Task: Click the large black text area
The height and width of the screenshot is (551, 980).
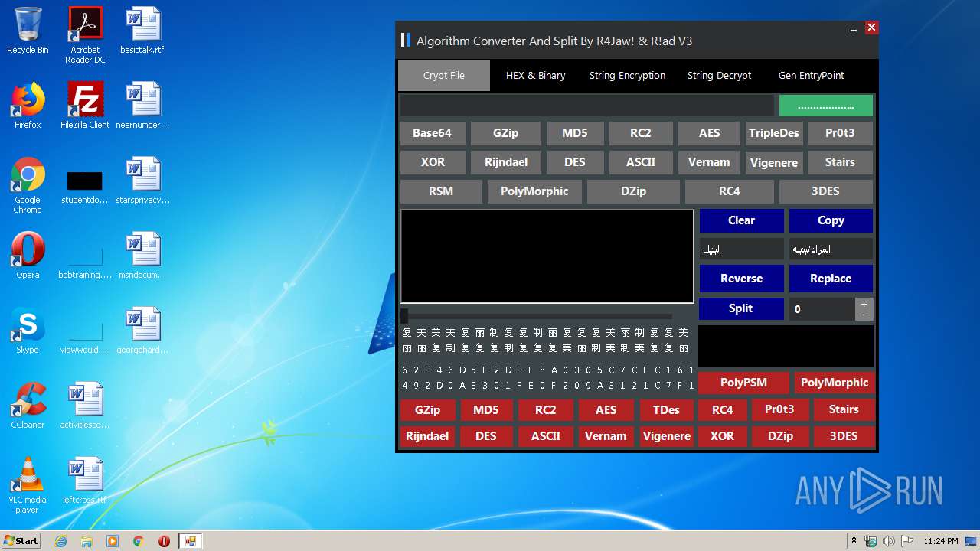Action: point(547,256)
